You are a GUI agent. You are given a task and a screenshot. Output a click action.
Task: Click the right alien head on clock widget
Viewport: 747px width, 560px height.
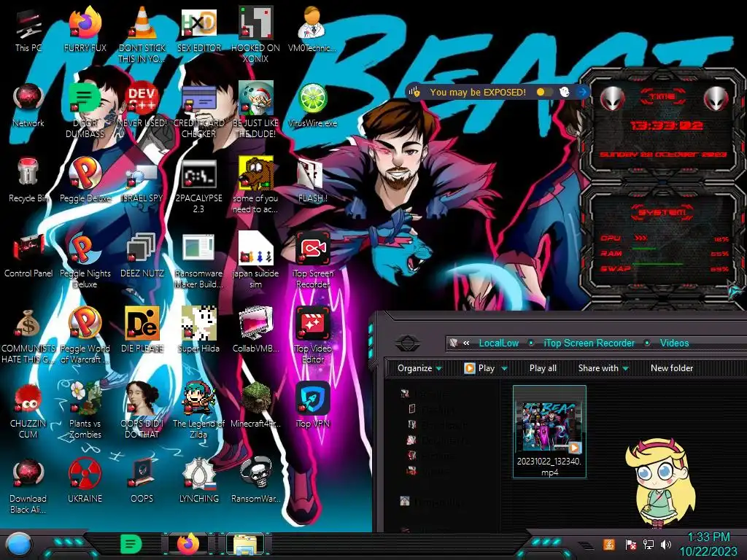716,99
